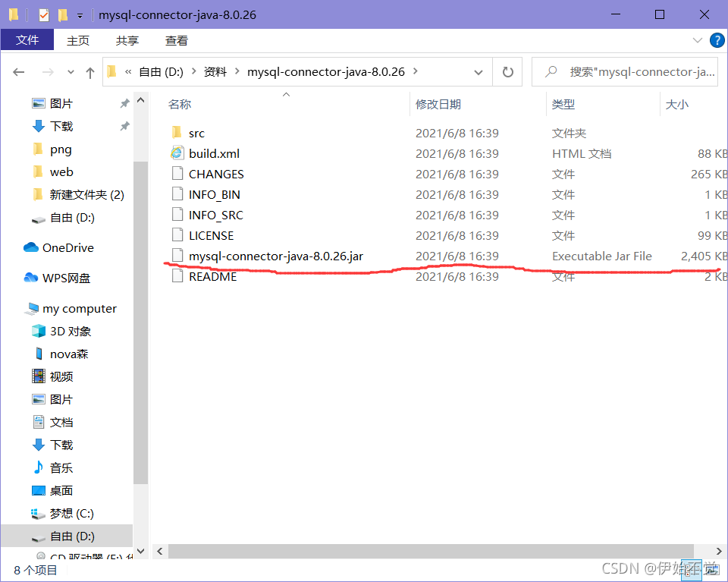Click the README file icon
This screenshot has height=582, width=728.
pos(177,276)
